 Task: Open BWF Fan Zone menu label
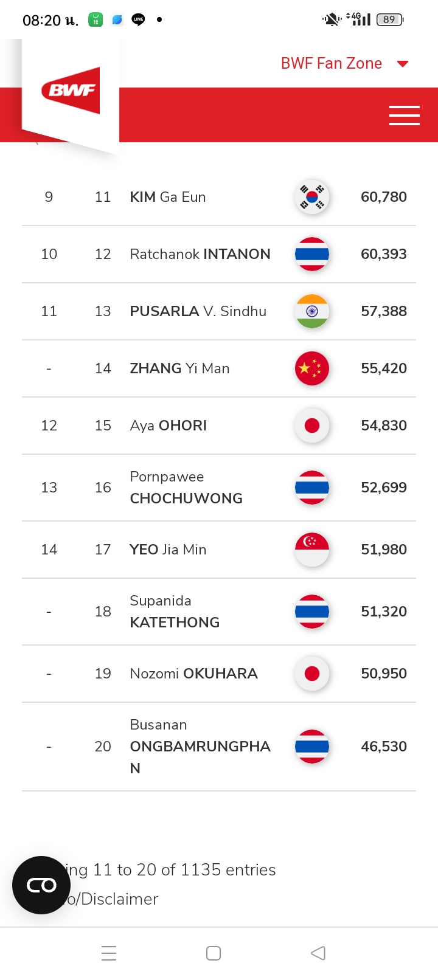click(x=332, y=63)
